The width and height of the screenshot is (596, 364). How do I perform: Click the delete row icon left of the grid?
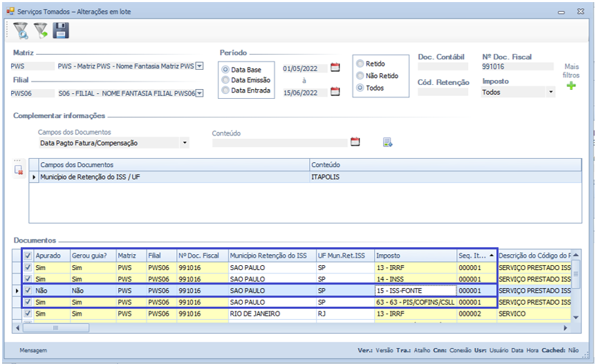pyautogui.click(x=19, y=169)
